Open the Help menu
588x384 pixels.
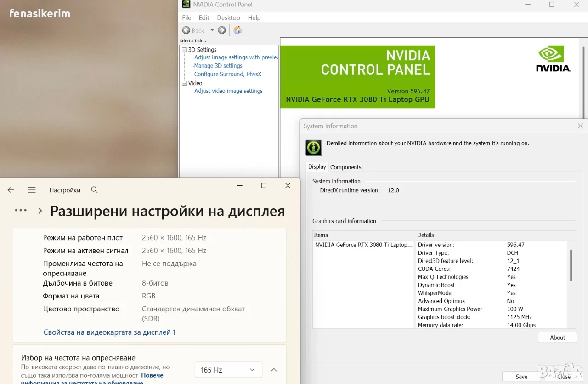(x=254, y=18)
